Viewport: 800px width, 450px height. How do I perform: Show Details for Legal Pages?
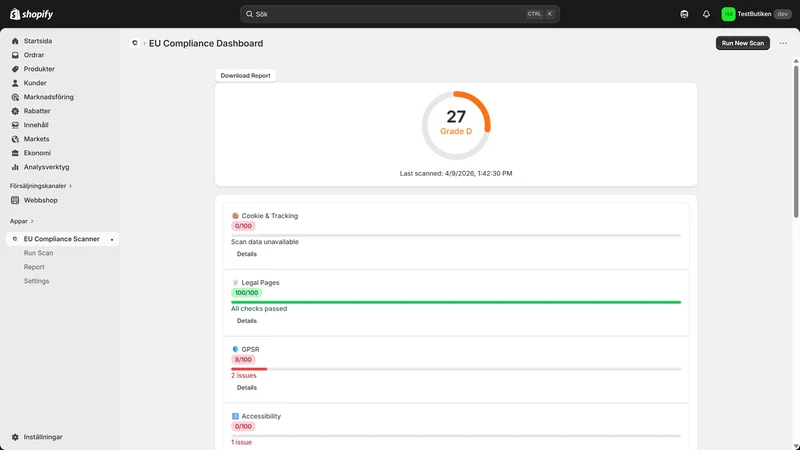[x=247, y=321]
